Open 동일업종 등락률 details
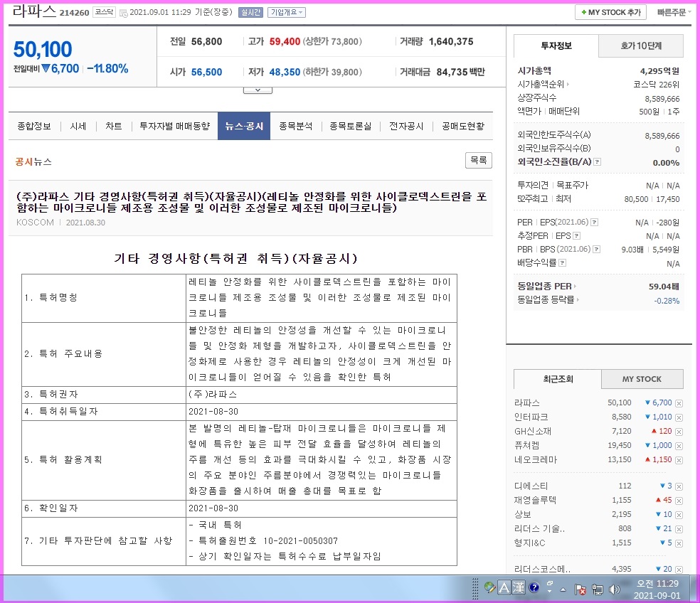Viewport: 700px width, 603px height. 548,300
